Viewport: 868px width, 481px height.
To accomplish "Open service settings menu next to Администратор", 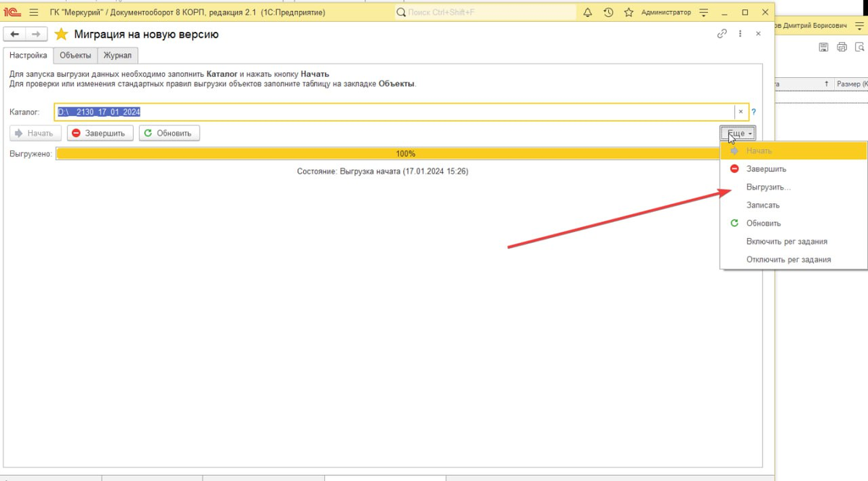I will tap(705, 12).
